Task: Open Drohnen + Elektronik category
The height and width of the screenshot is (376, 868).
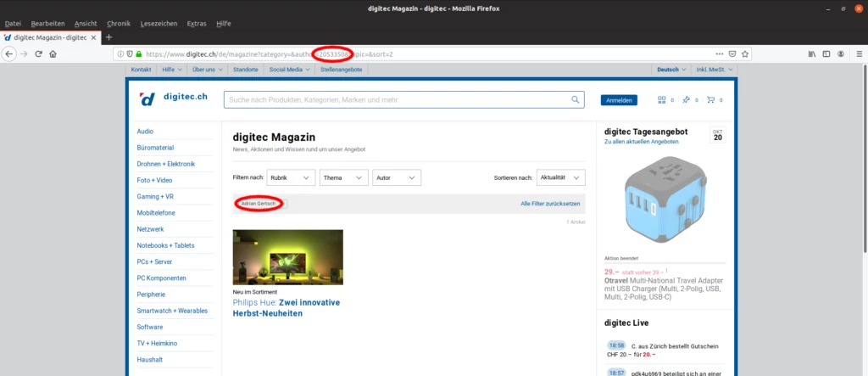Action: pos(166,164)
